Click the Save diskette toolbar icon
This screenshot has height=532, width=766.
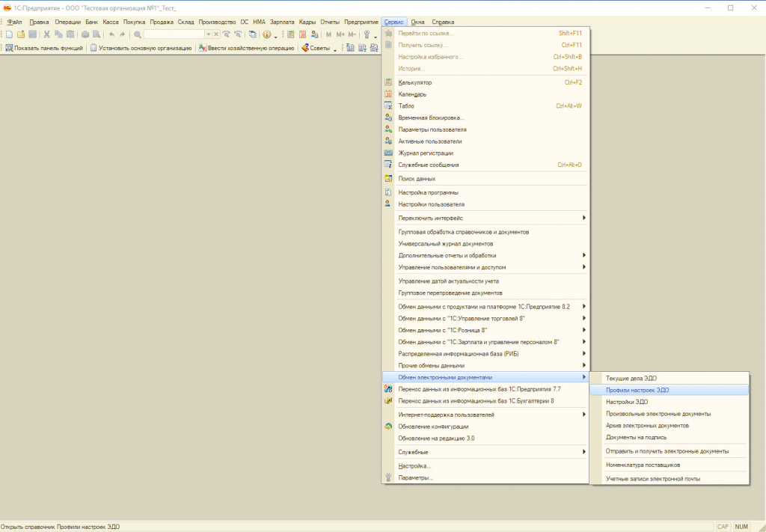tap(33, 34)
